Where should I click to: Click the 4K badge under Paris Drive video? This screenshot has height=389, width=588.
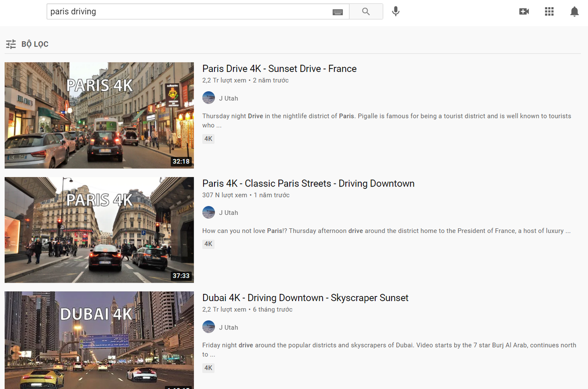point(208,139)
